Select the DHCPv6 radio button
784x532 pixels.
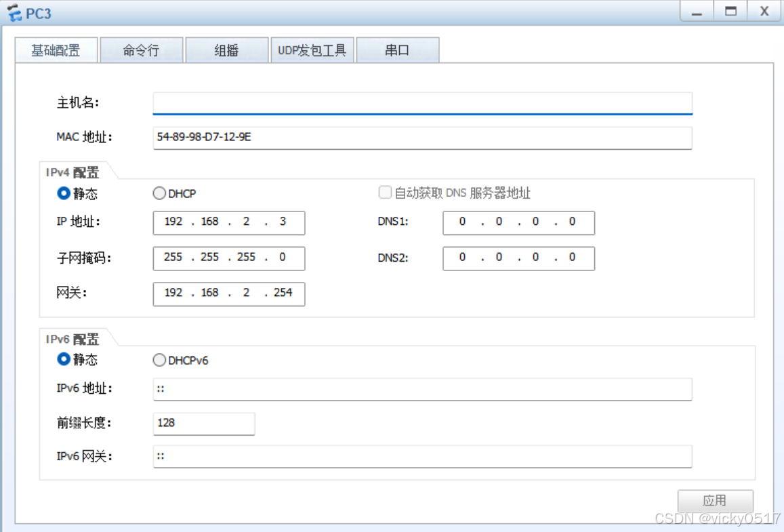pos(159,360)
